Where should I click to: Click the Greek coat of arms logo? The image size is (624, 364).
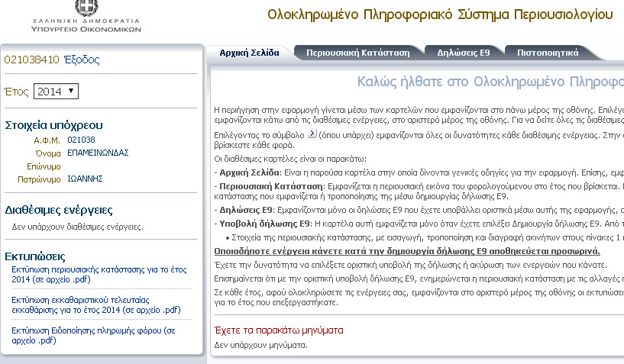86,7
